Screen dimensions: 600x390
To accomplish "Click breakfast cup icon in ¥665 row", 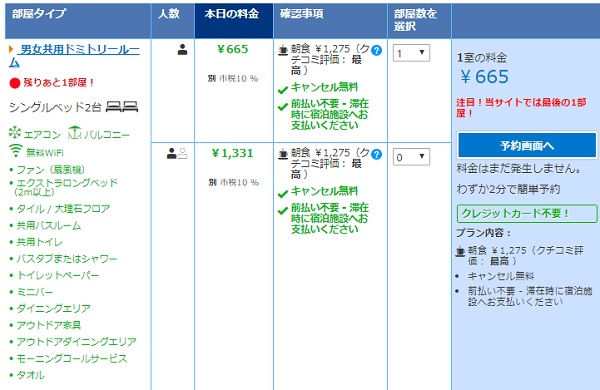I will (x=283, y=50).
